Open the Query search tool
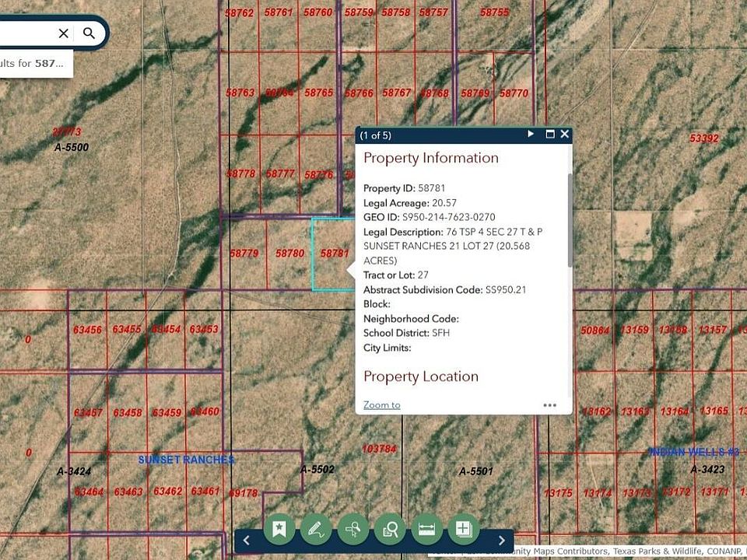The width and height of the screenshot is (747, 560). [390, 529]
